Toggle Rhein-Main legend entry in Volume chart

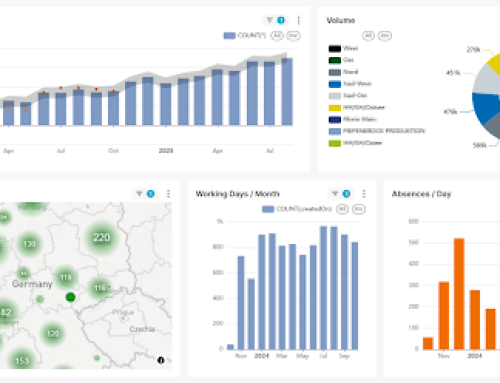(x=352, y=119)
